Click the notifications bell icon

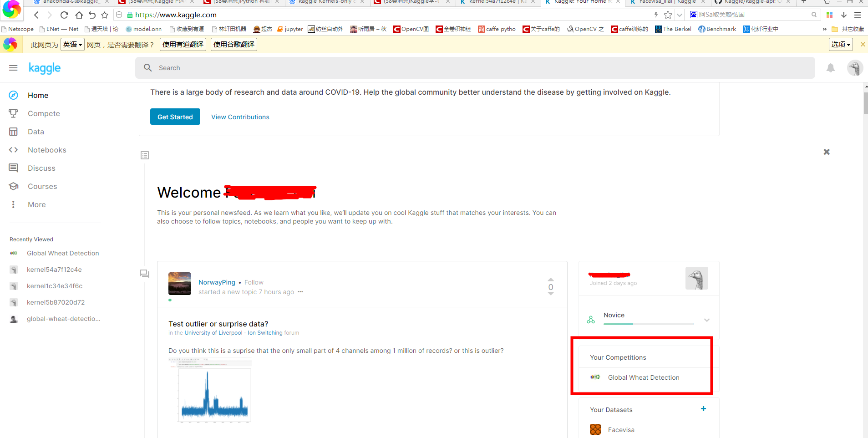[x=830, y=67]
